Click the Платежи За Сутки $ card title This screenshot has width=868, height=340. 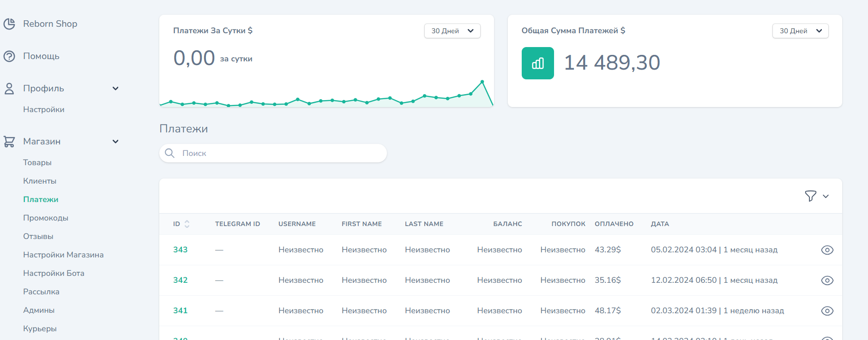pos(213,30)
